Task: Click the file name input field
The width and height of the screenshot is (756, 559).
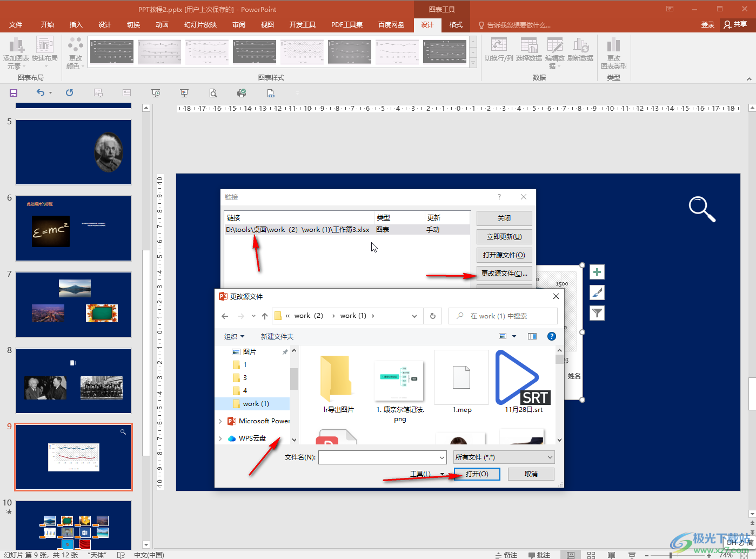Action: [378, 457]
